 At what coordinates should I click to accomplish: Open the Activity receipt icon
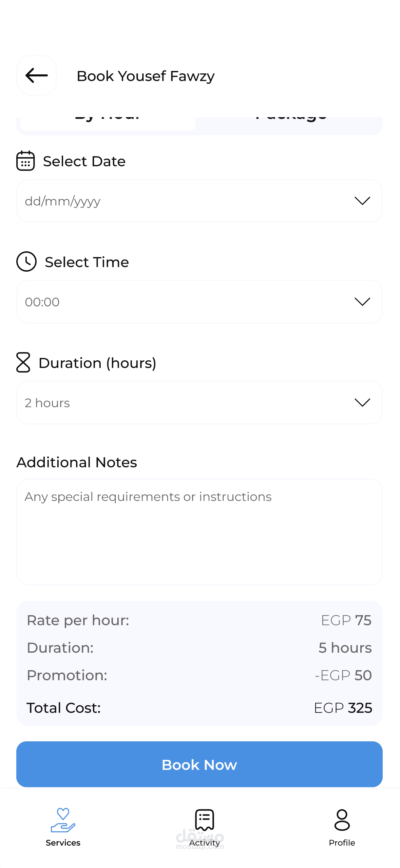[x=204, y=820]
